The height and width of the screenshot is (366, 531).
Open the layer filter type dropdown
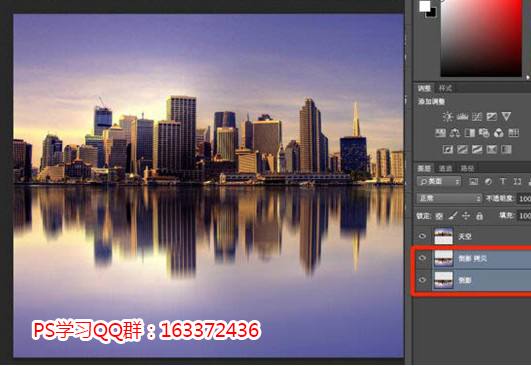click(x=439, y=182)
